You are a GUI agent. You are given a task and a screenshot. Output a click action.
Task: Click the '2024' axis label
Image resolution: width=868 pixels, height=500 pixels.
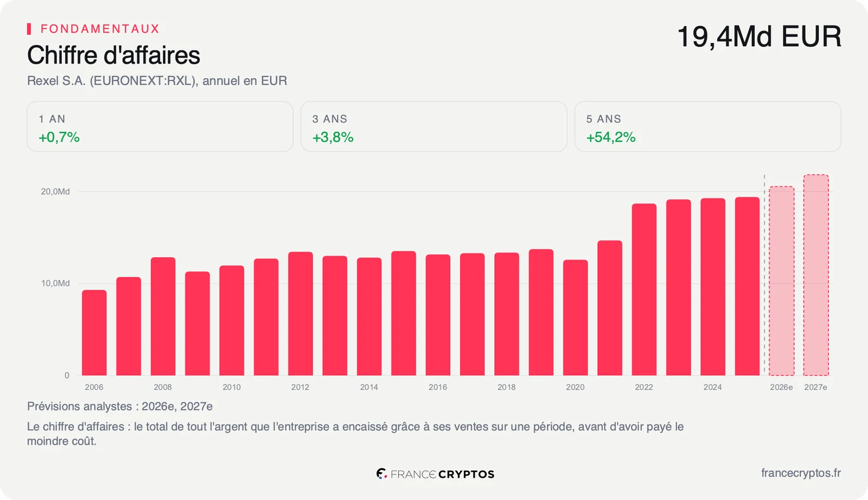click(x=713, y=387)
